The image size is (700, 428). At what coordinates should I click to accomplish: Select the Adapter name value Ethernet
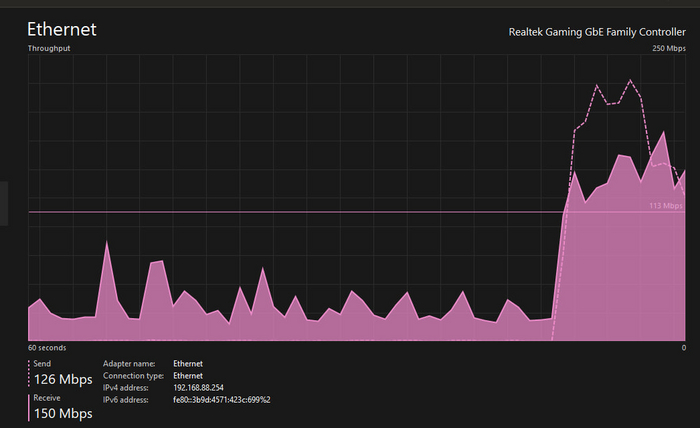(187, 363)
